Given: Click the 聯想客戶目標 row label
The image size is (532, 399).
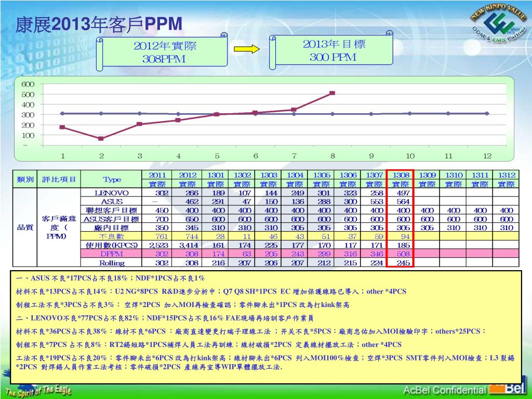Looking at the screenshot, I should click(x=111, y=210).
